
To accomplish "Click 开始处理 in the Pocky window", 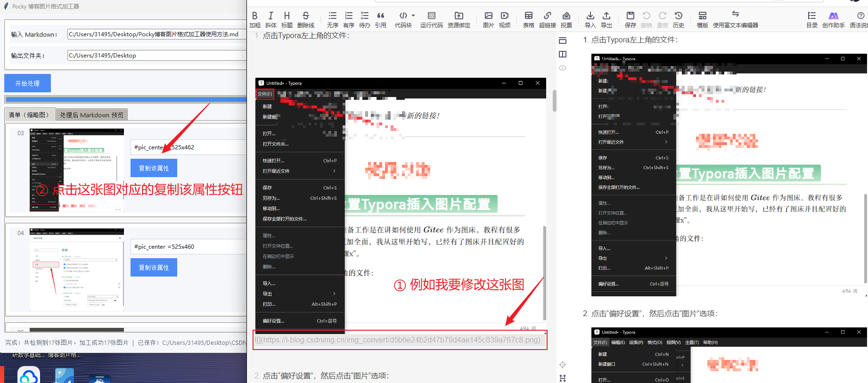I will pyautogui.click(x=27, y=83).
